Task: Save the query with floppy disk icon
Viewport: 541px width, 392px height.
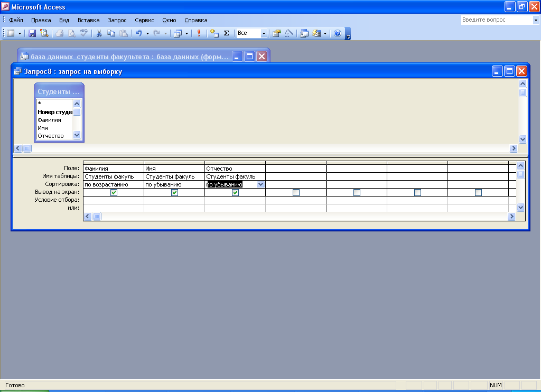Action: click(x=32, y=33)
